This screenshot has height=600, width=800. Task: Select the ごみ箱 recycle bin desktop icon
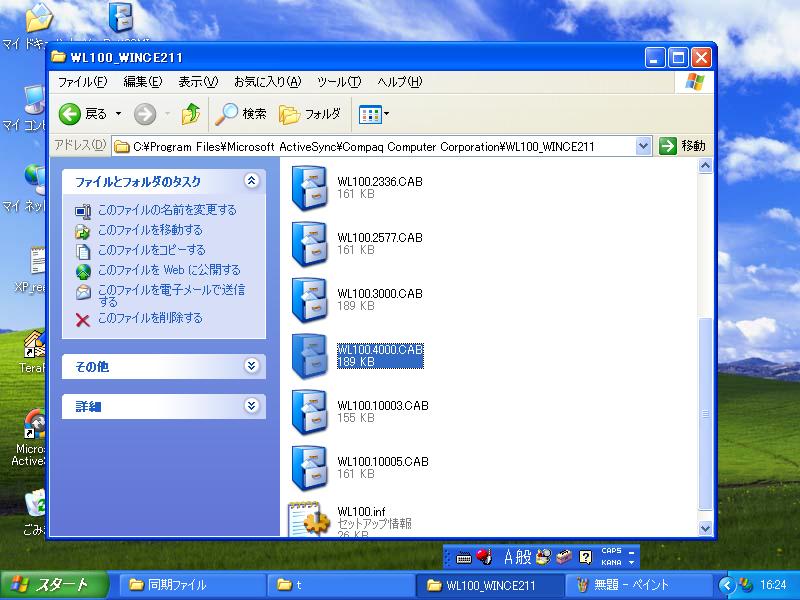click(x=35, y=513)
